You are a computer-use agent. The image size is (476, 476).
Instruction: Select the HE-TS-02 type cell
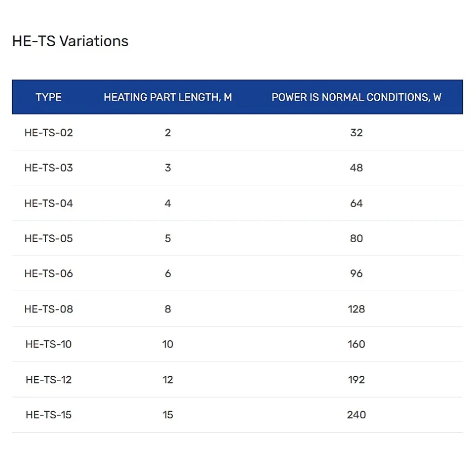(49, 133)
